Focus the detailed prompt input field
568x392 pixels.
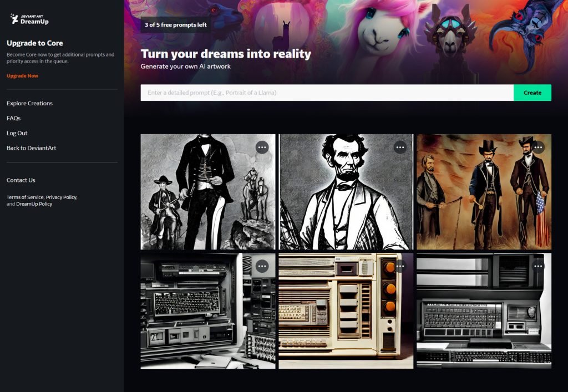click(327, 93)
